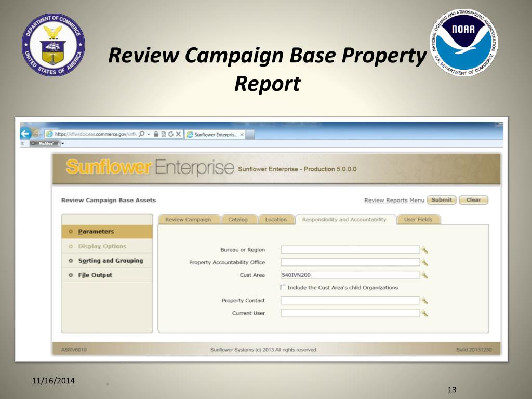
Task: Click the stop loading X icon
Action: 178,134
